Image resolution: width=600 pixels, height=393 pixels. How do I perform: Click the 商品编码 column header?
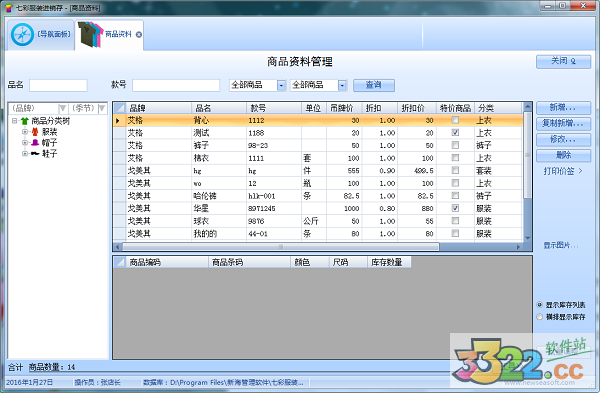click(167, 262)
